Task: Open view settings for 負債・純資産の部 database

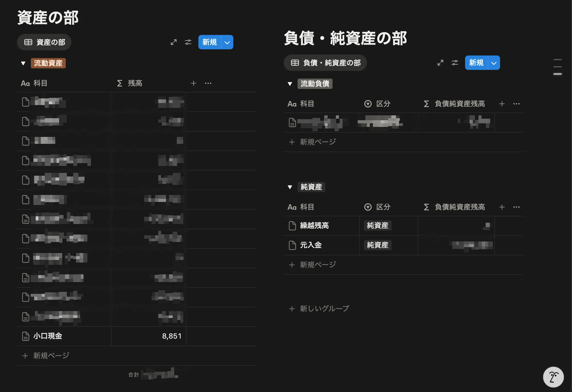Action: [455, 63]
